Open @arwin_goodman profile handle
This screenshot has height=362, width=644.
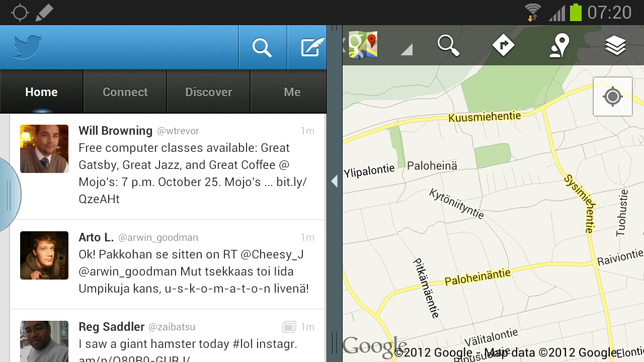click(x=158, y=237)
